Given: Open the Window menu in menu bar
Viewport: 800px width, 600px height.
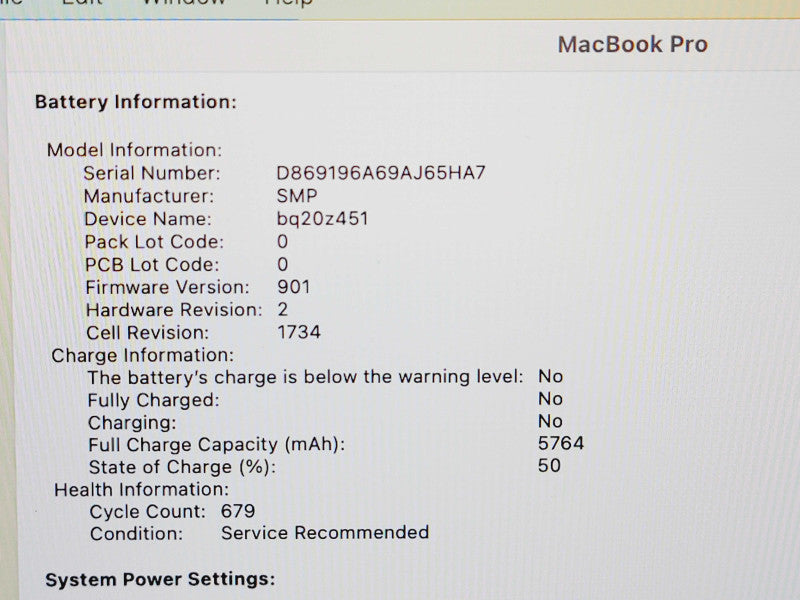Looking at the screenshot, I should point(184,3).
